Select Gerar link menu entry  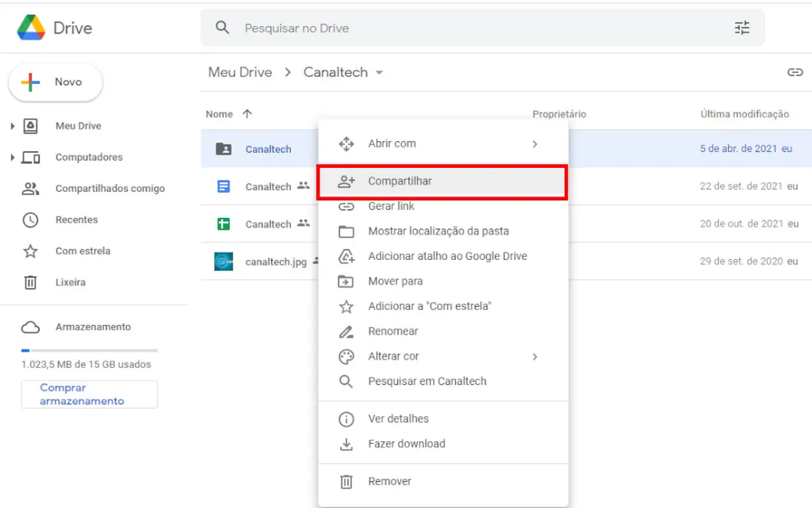443,206
